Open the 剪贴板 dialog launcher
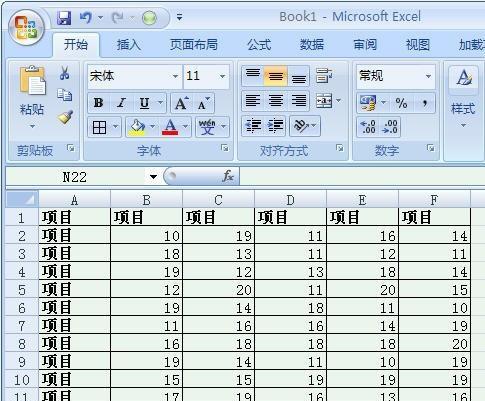Screen dimensions: 485x401 pos(71,148)
